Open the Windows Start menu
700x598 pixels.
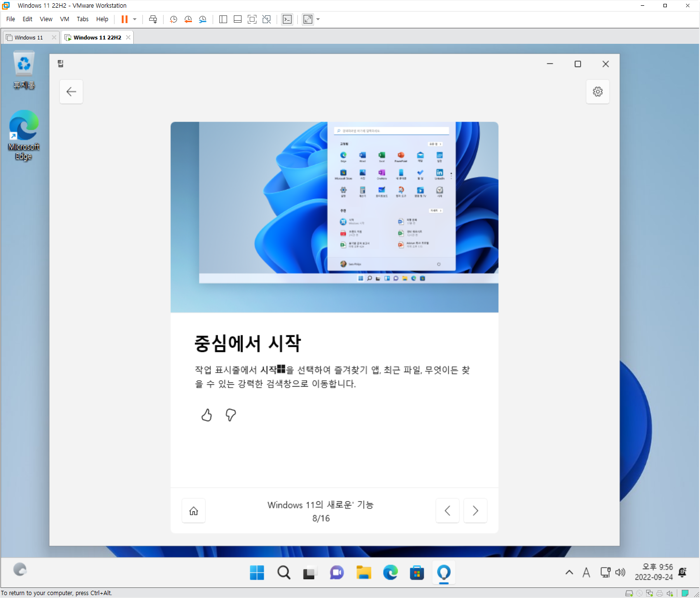[257, 572]
